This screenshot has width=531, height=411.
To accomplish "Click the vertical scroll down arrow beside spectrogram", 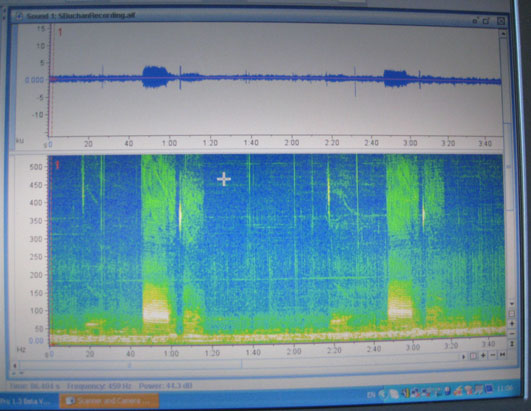I will (512, 304).
